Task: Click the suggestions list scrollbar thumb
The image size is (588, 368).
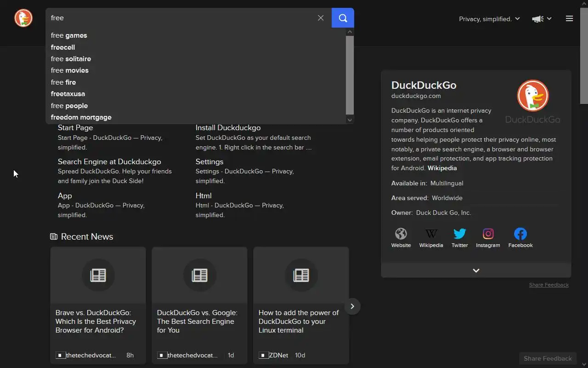Action: coord(350,75)
